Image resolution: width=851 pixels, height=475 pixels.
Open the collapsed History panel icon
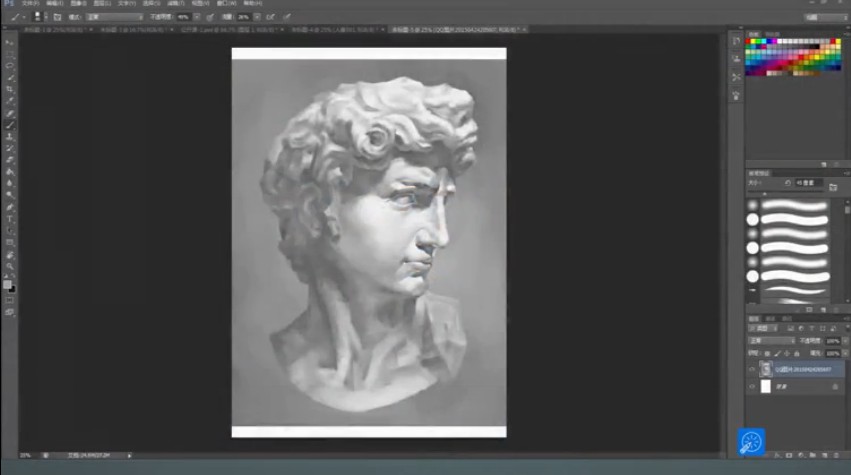coord(736,41)
